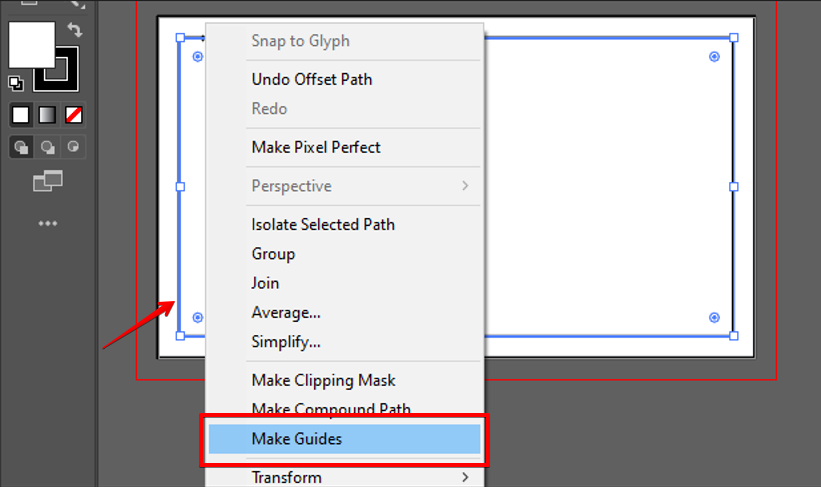Click top-left corner radius widget

(x=197, y=57)
